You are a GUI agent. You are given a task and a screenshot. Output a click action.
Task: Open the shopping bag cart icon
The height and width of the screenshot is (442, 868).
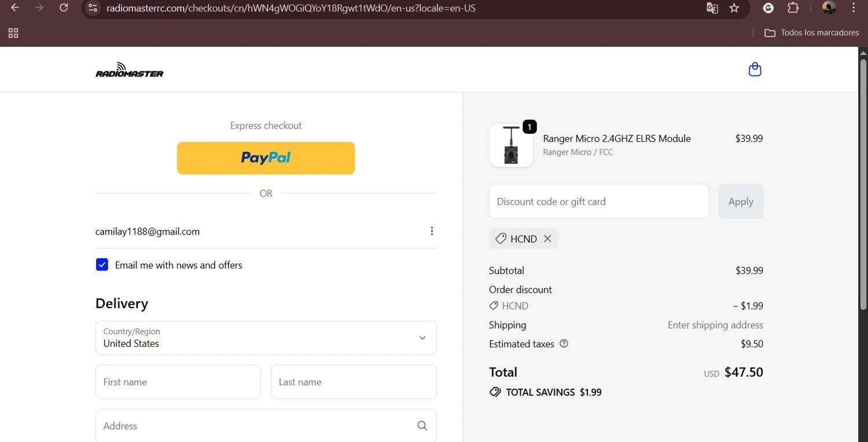point(755,70)
